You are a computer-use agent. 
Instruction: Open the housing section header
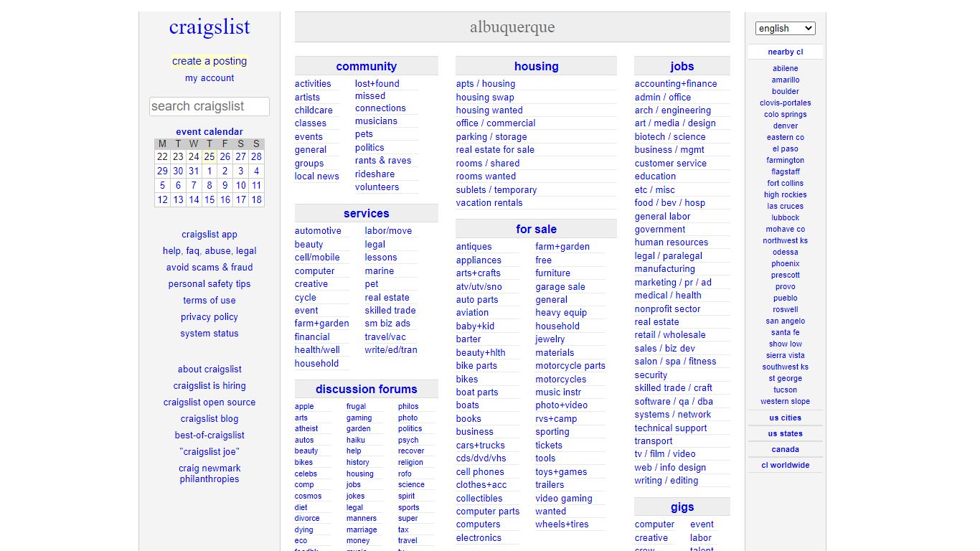click(536, 66)
